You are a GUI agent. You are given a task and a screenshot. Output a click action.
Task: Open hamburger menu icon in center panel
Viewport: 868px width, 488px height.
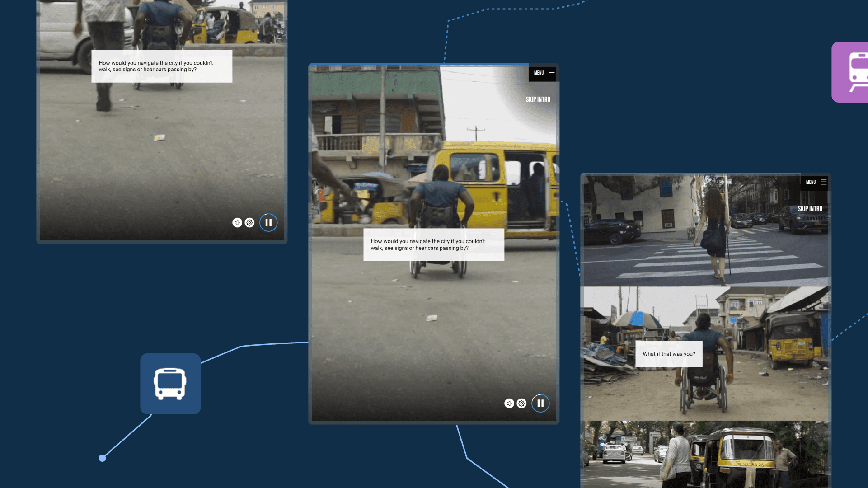[552, 72]
